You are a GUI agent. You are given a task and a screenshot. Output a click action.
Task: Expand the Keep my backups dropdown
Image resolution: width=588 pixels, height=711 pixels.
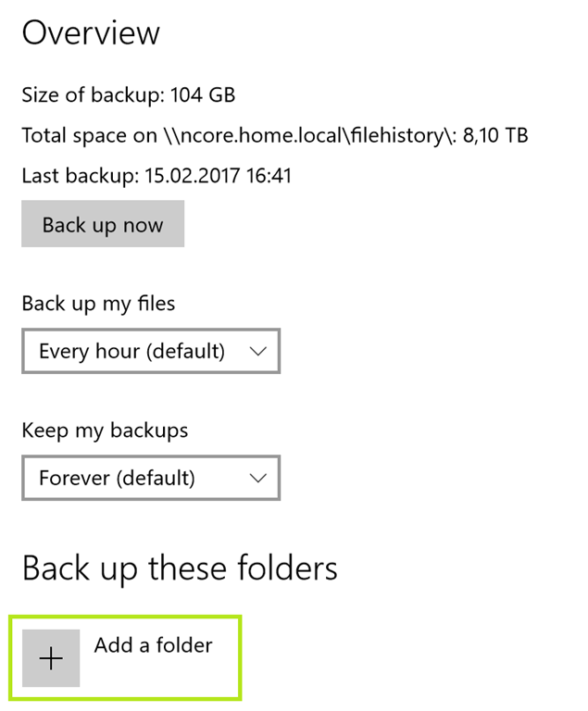point(150,479)
